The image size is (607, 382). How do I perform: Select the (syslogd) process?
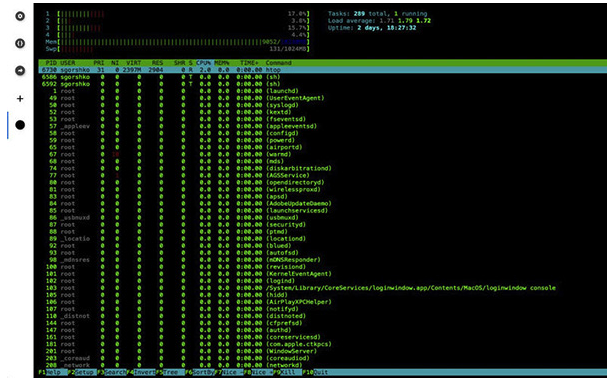322,105
